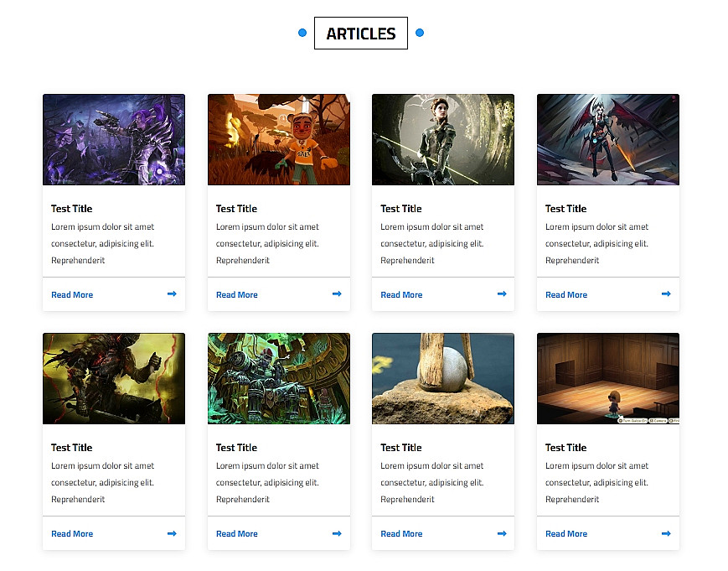Click Test Title on the purple gunner card
The width and height of the screenshot is (728, 571).
(71, 209)
